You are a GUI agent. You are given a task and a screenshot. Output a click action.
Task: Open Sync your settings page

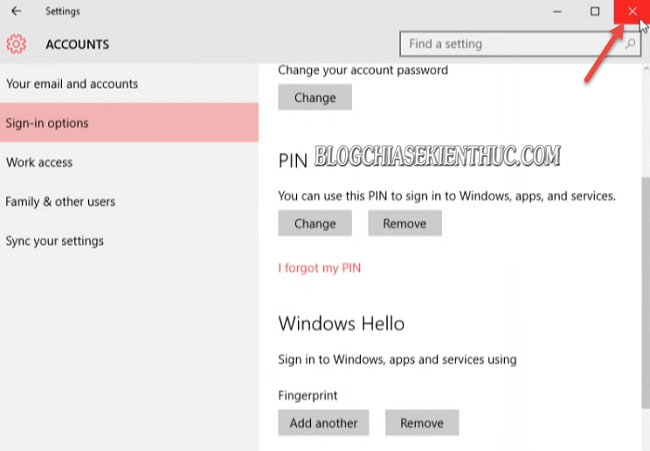[129, 241]
